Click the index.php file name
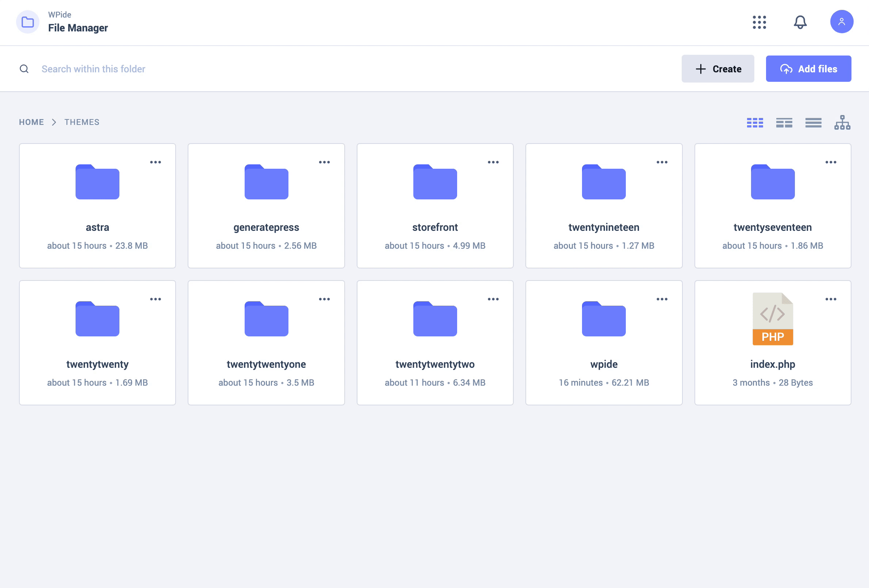The height and width of the screenshot is (588, 869). [773, 364]
